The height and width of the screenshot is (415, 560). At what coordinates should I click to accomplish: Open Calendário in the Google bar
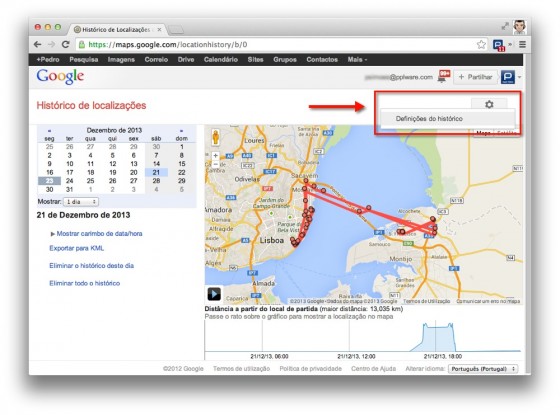click(x=221, y=60)
